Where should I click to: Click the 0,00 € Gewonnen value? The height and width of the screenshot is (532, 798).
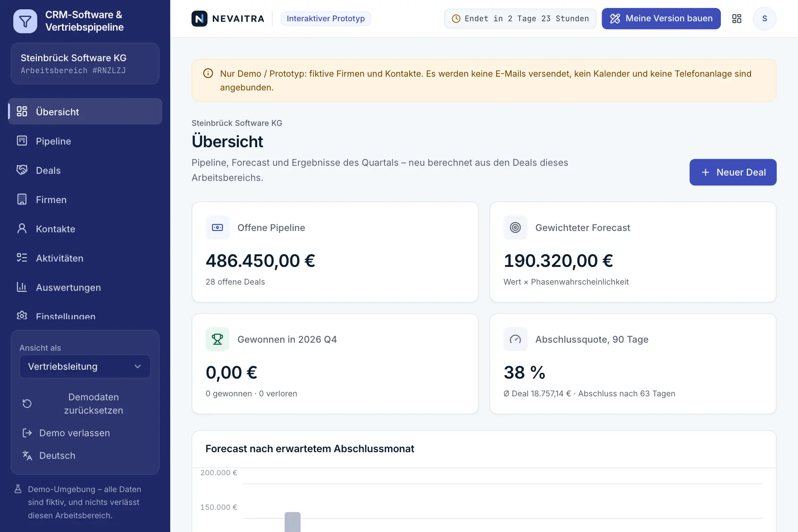point(231,372)
